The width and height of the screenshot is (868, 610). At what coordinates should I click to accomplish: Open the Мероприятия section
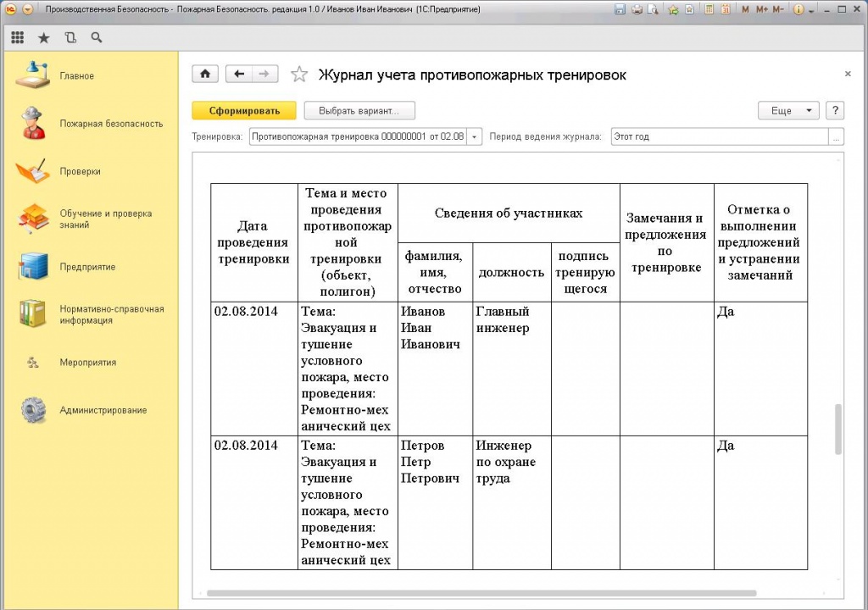coord(92,363)
